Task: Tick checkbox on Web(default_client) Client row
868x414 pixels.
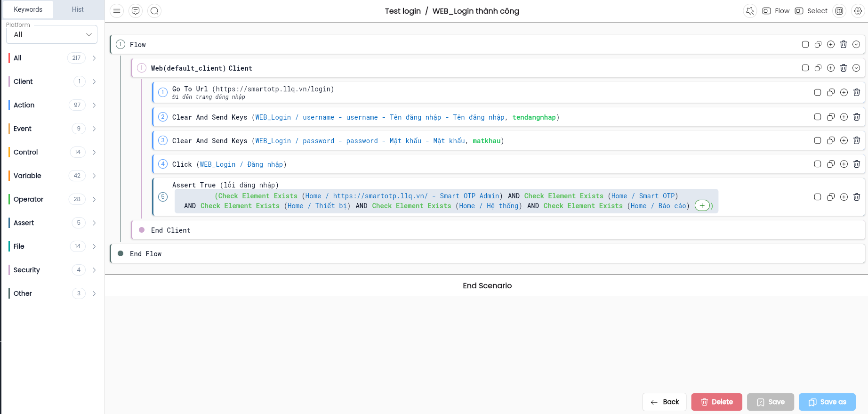Action: click(805, 68)
